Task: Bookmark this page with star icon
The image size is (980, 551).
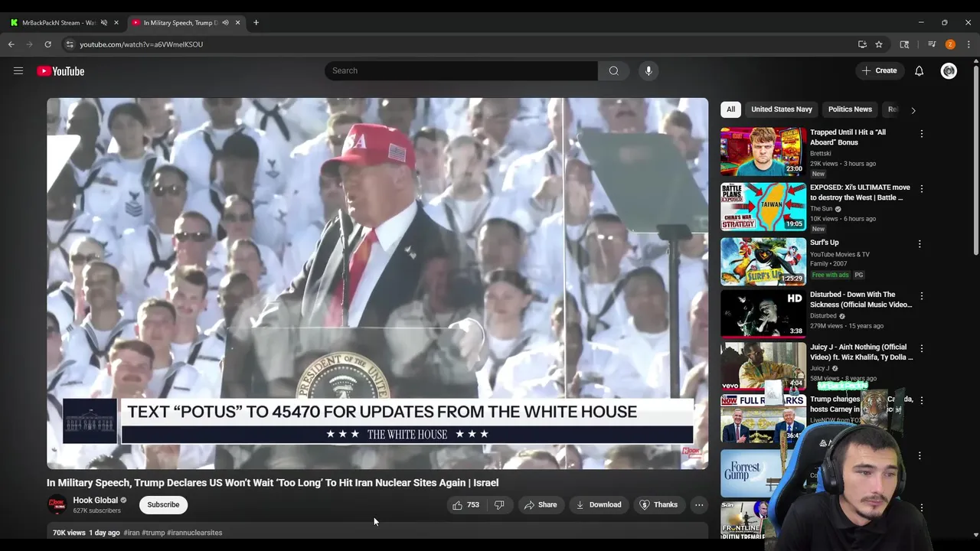Action: pos(879,44)
